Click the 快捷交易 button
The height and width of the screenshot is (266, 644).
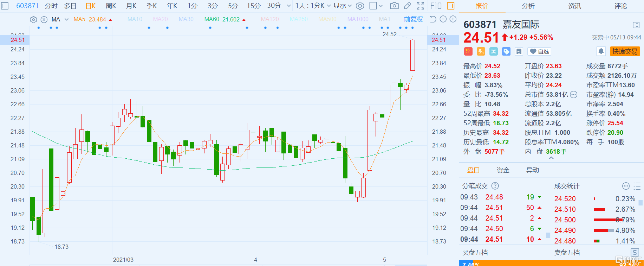coord(625,51)
